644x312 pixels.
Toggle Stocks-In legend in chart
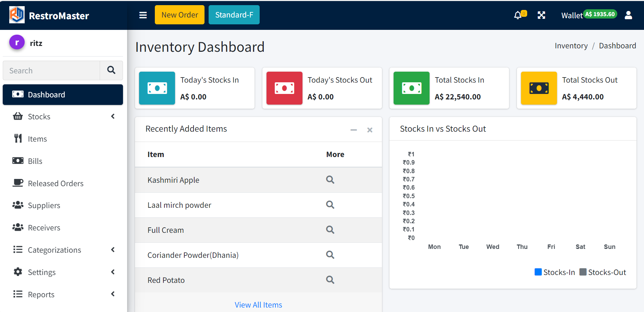click(x=555, y=272)
